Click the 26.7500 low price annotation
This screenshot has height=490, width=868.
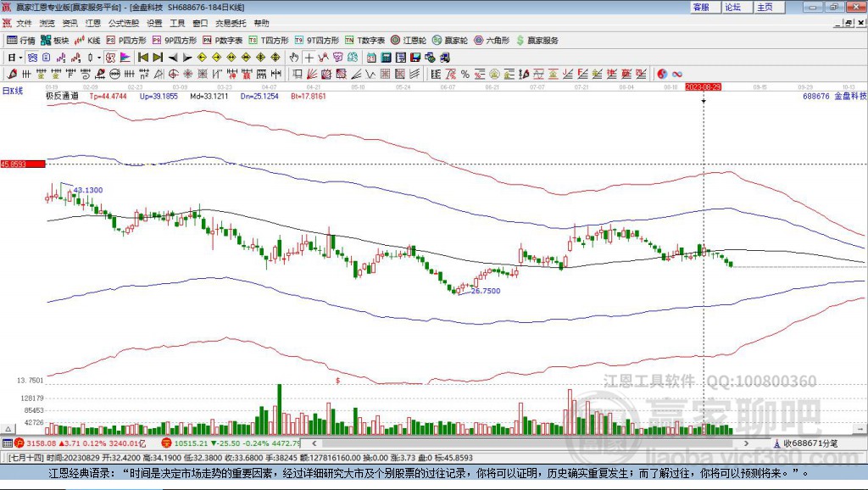[486, 291]
